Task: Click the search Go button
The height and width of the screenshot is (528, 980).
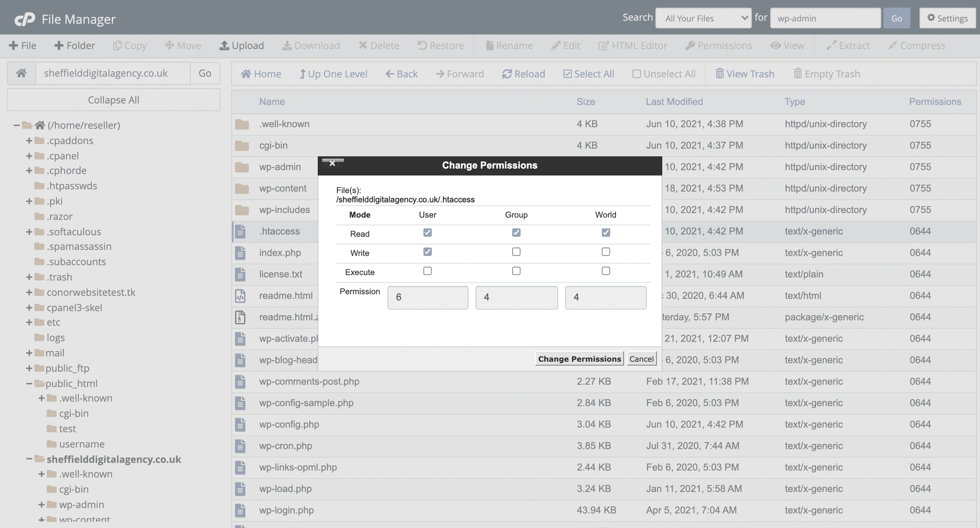Action: click(x=897, y=18)
